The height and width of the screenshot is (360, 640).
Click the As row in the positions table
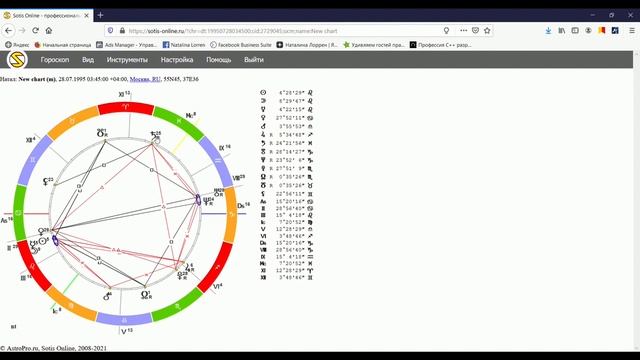287,202
